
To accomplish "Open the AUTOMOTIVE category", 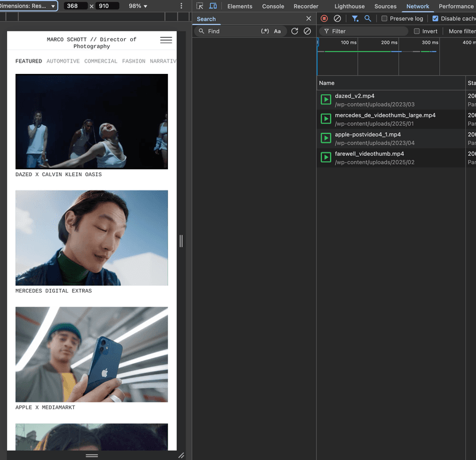I will (63, 61).
